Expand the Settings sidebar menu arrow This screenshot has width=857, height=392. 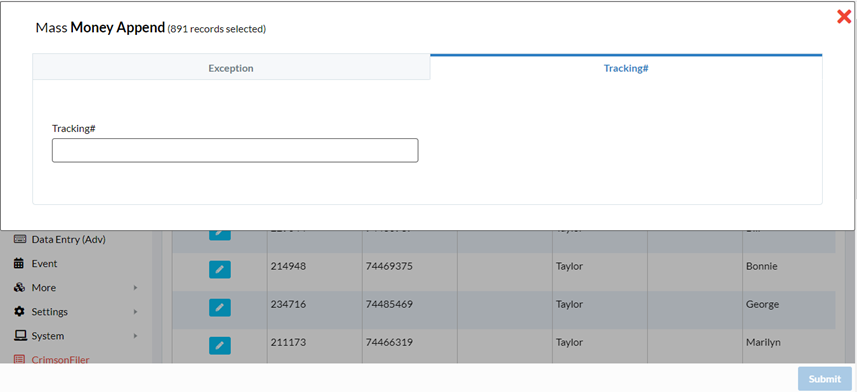click(x=136, y=312)
